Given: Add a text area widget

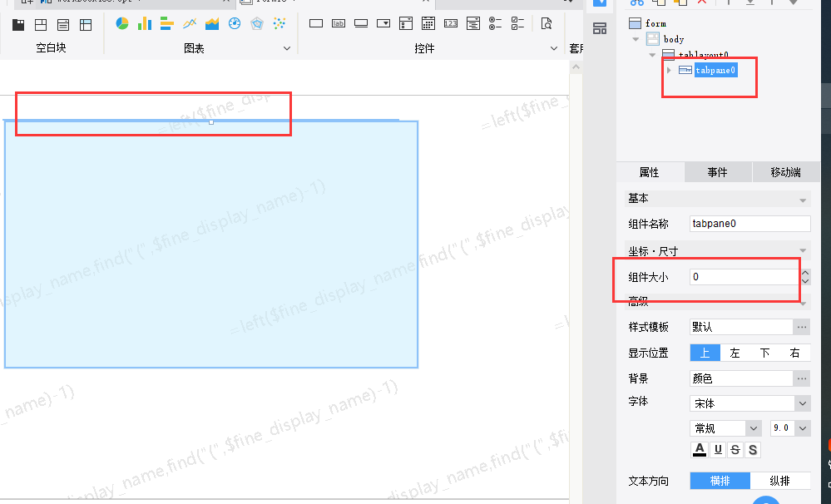Looking at the screenshot, I should [x=473, y=23].
